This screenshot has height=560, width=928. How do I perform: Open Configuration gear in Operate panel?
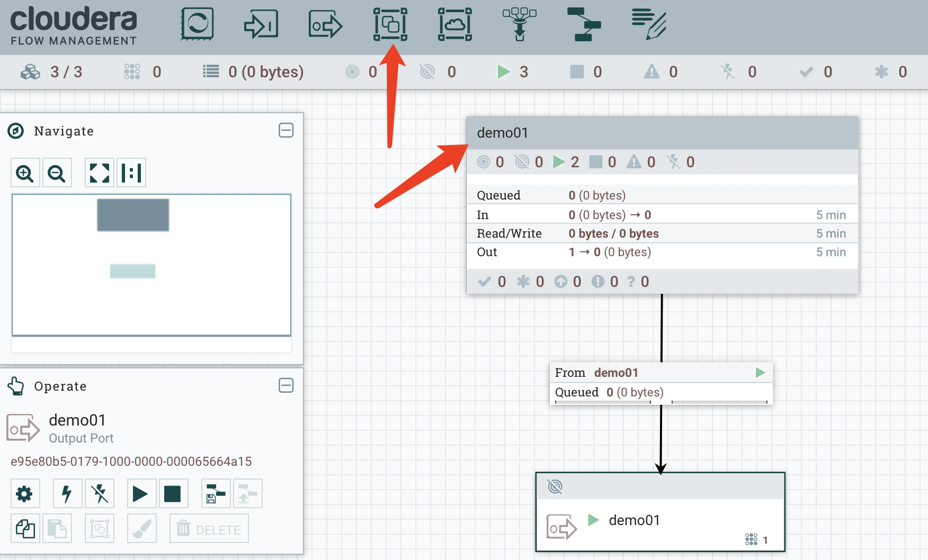(25, 494)
